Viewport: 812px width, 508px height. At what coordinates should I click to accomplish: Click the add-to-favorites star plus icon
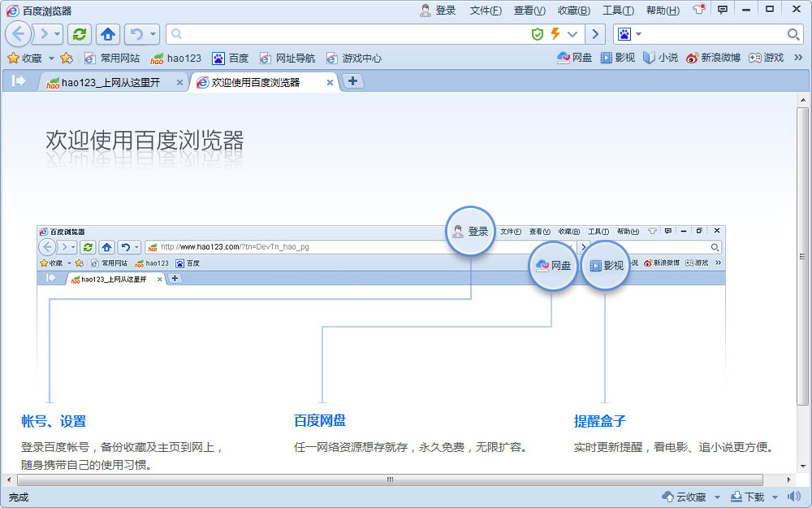pyautogui.click(x=67, y=58)
